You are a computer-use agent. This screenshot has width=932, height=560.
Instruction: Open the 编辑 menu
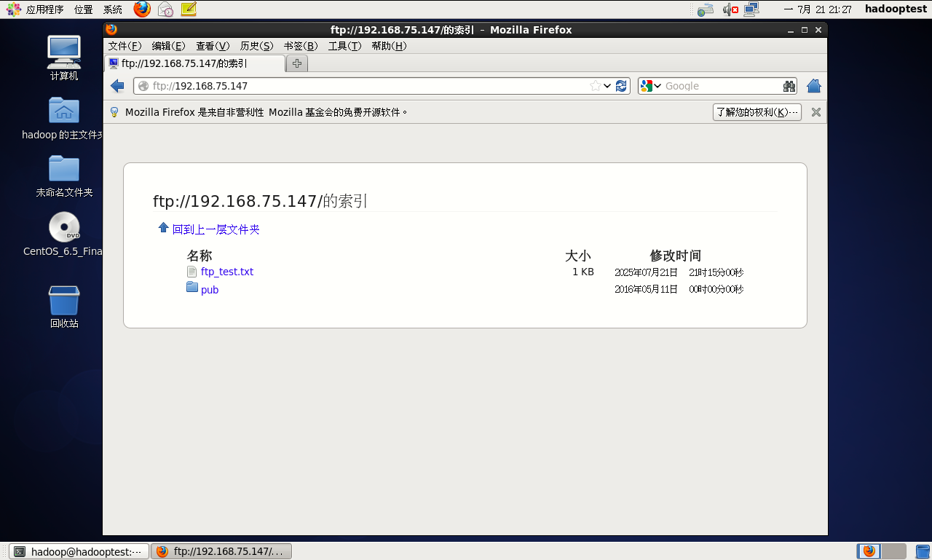(x=169, y=46)
